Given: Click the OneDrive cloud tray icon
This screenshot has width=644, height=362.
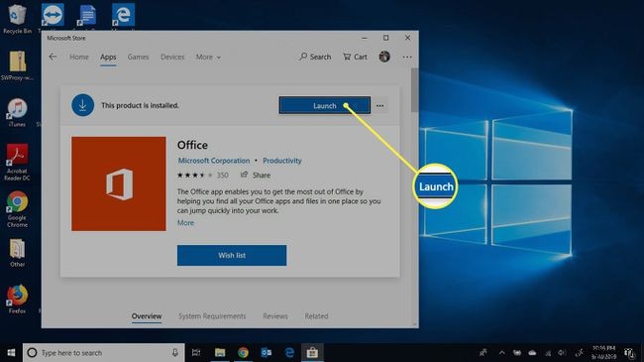Looking at the screenshot, I should [x=532, y=352].
